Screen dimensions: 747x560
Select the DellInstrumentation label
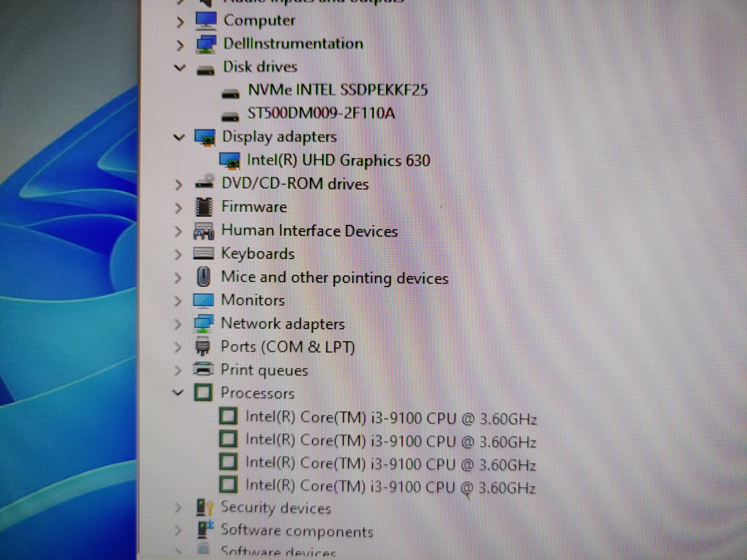[x=293, y=44]
